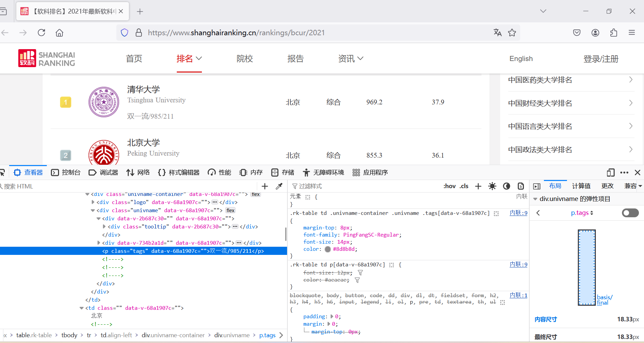The width and height of the screenshot is (644, 343).
Task: Switch to the 控制台 console tab
Action: 66,173
